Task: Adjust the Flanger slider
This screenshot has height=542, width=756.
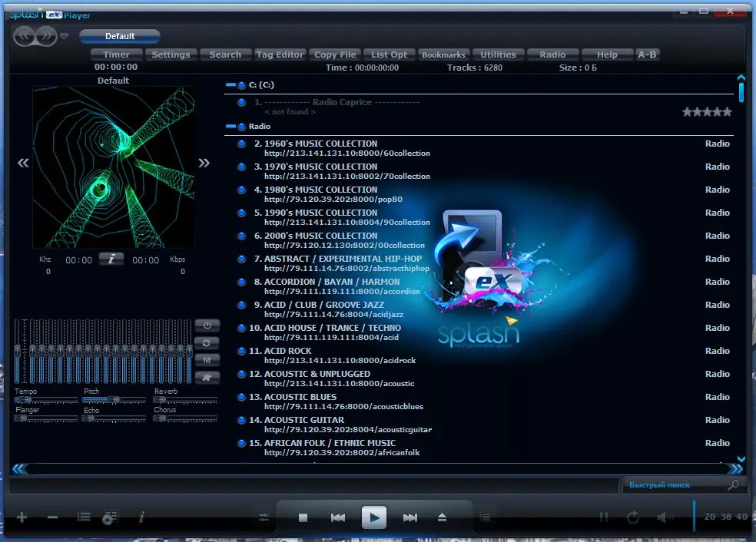Action: pyautogui.click(x=46, y=418)
